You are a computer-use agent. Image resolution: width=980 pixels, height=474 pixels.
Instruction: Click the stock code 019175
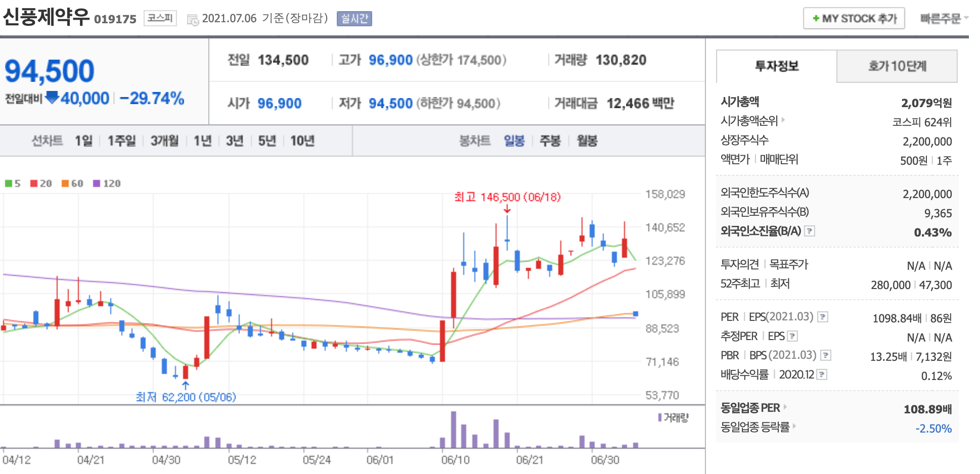115,19
